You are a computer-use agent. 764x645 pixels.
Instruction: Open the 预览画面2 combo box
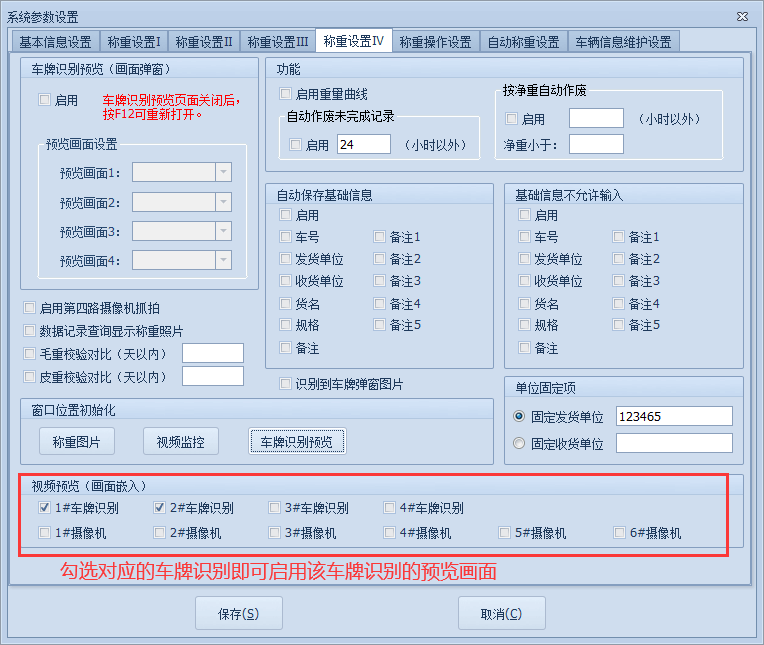(x=223, y=202)
